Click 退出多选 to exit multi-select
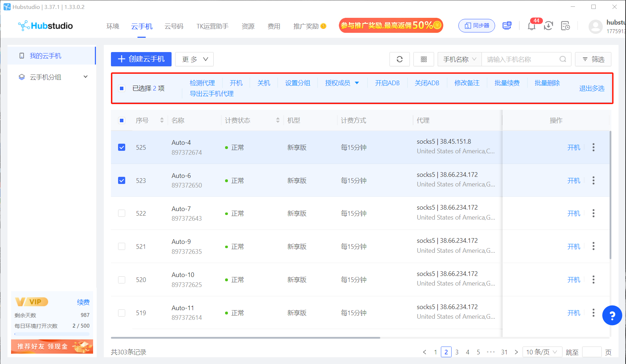This screenshot has height=364, width=626. (591, 88)
